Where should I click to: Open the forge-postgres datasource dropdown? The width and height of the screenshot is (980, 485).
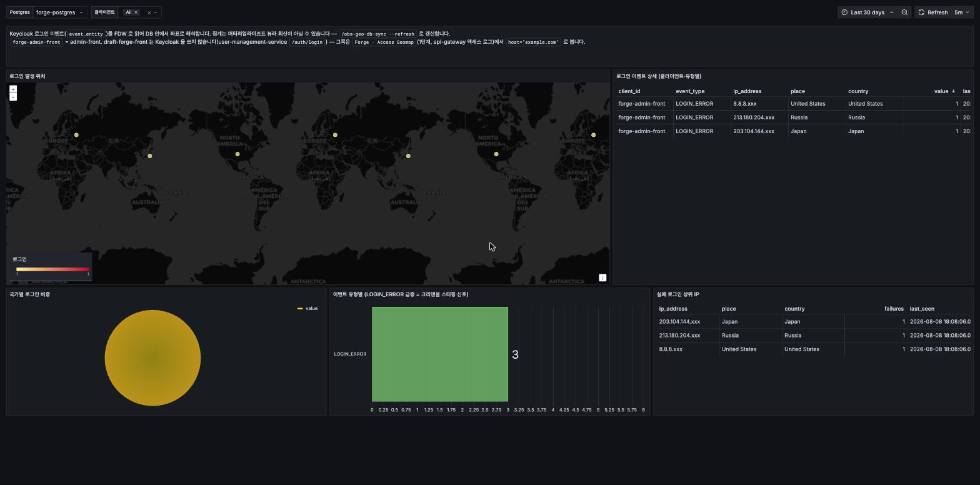pyautogui.click(x=59, y=12)
